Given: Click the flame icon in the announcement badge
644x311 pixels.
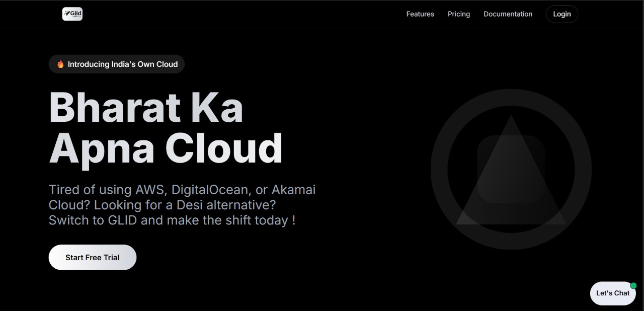Looking at the screenshot, I should coord(60,64).
